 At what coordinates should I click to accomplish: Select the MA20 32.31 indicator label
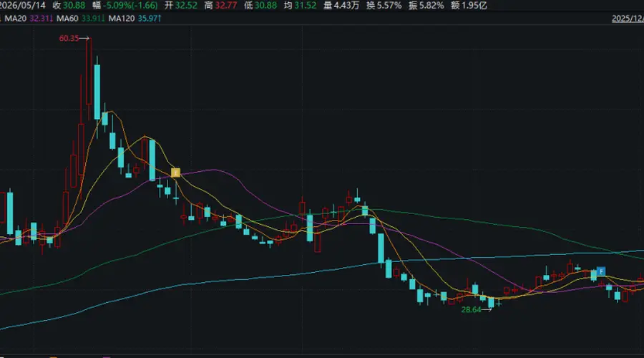[29, 19]
